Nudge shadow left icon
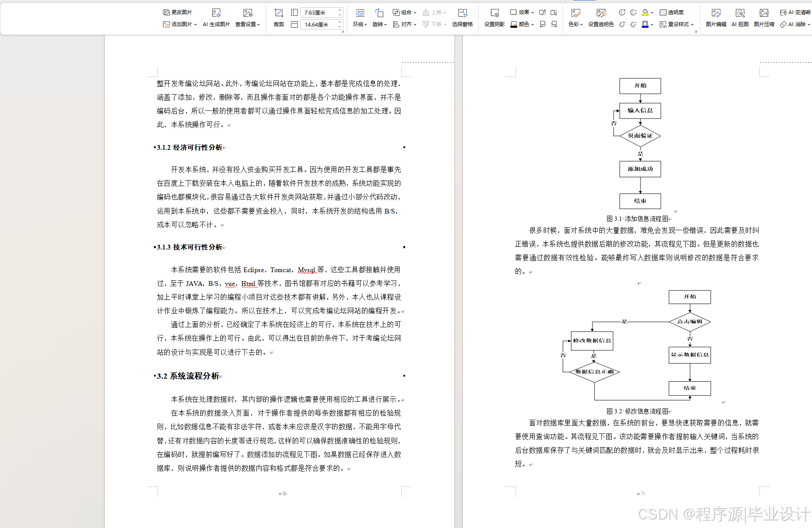Image resolution: width=812 pixels, height=528 pixels. (542, 24)
